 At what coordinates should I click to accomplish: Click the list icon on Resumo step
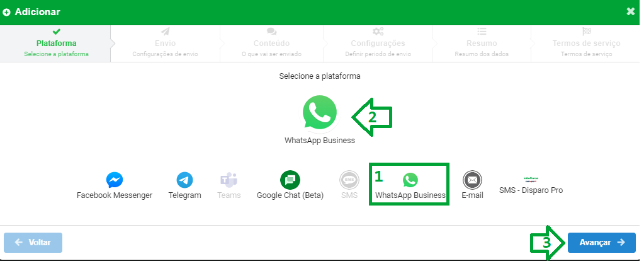482,32
